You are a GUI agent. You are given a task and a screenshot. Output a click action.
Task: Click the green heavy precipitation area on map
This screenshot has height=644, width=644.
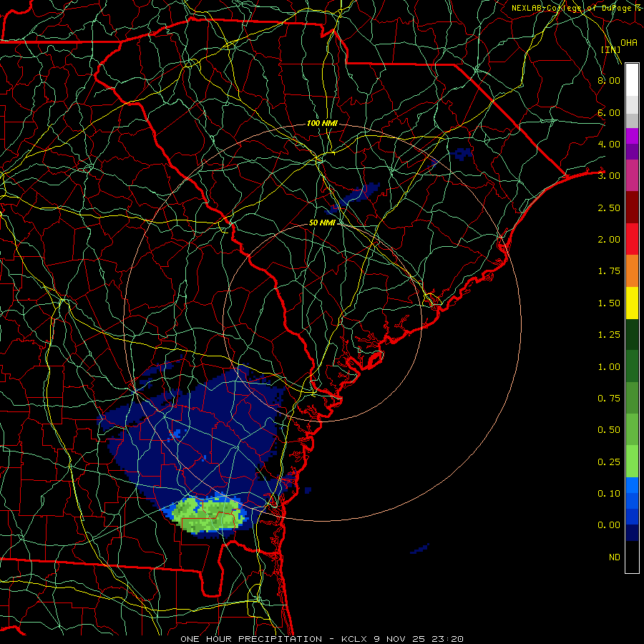pyautogui.click(x=208, y=514)
